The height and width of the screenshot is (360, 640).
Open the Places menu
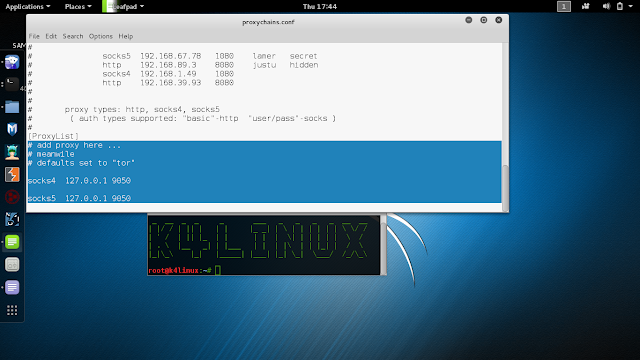(x=78, y=7)
